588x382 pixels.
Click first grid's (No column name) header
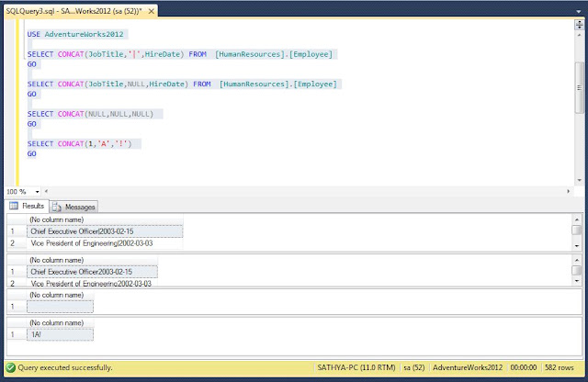[x=105, y=219]
